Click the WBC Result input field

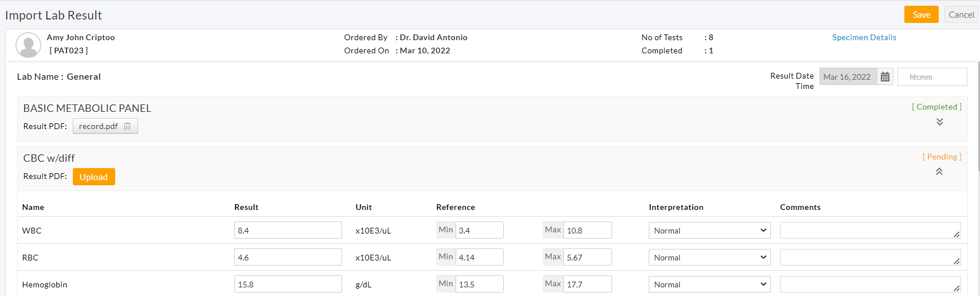pyautogui.click(x=288, y=231)
